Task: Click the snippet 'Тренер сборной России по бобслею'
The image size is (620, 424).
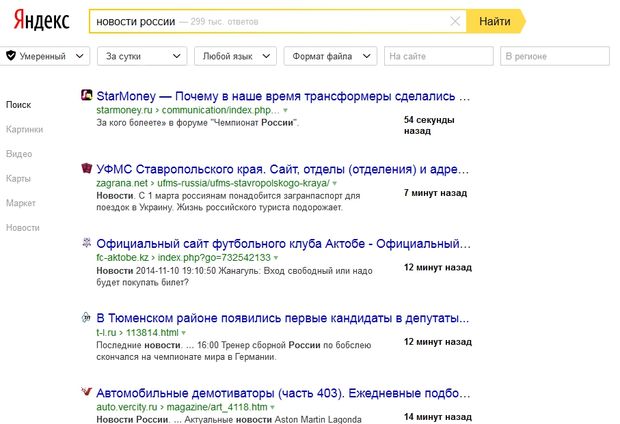Action: pos(234,351)
